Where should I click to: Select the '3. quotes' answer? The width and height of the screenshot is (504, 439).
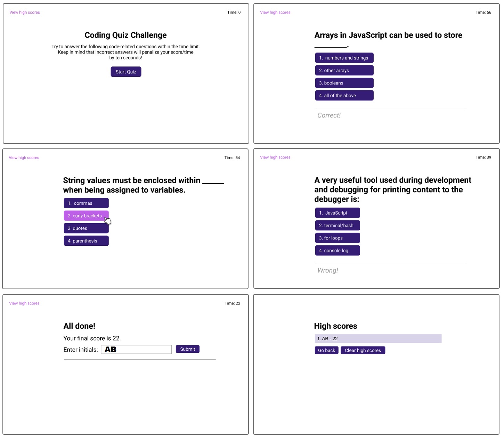coord(86,228)
